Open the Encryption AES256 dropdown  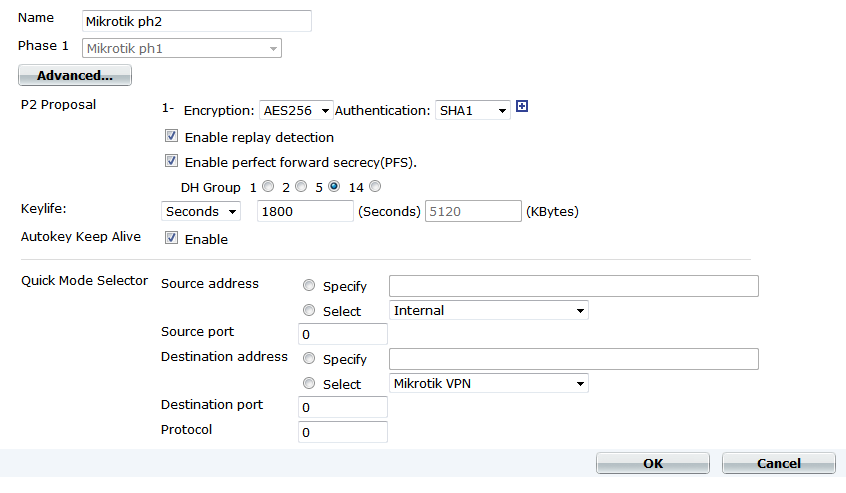296,111
